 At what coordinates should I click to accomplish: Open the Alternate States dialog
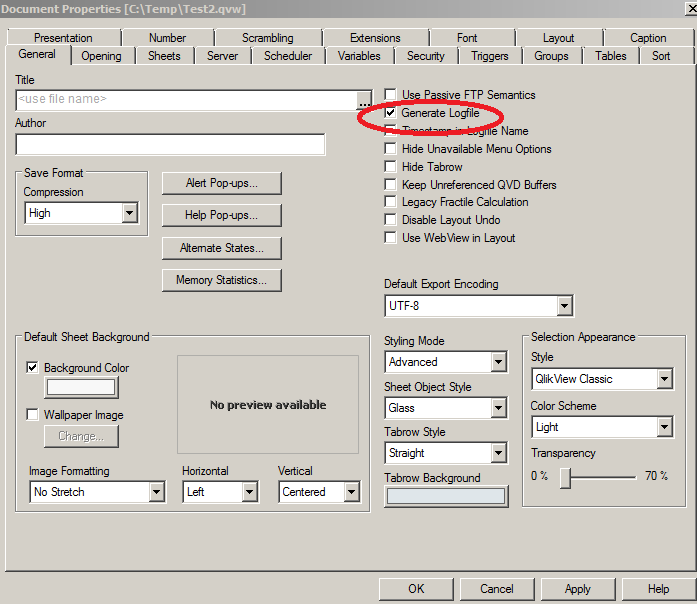222,248
